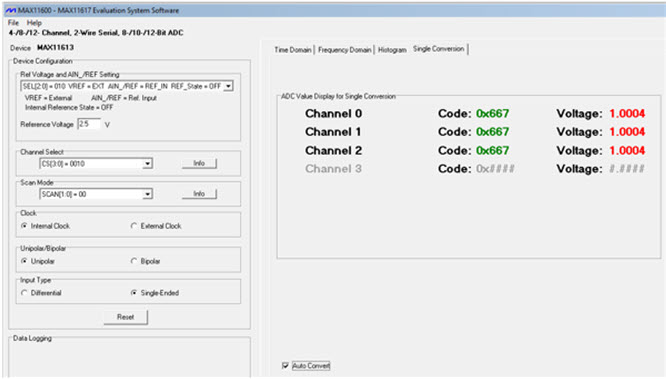The image size is (666, 379).
Task: Select the Single-Ended input type radio button
Action: point(134,293)
